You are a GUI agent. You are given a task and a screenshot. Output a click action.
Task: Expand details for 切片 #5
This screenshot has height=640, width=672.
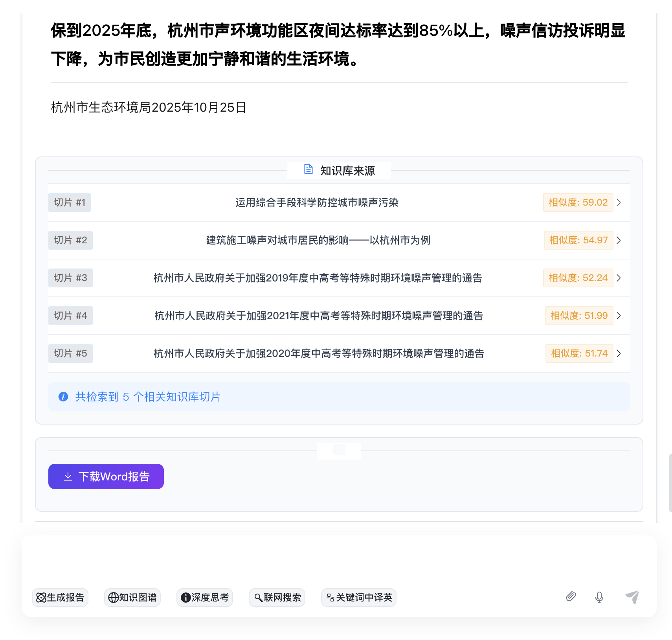(x=619, y=353)
